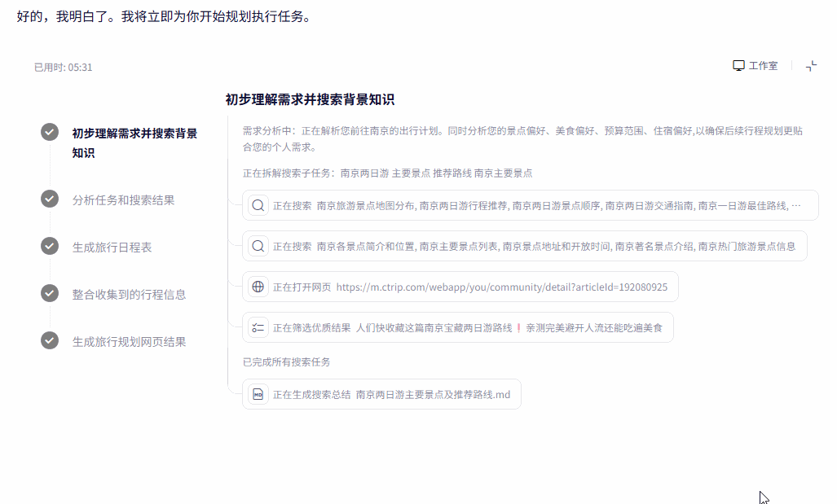Select step 分析任务和搜索结果

coord(123,199)
